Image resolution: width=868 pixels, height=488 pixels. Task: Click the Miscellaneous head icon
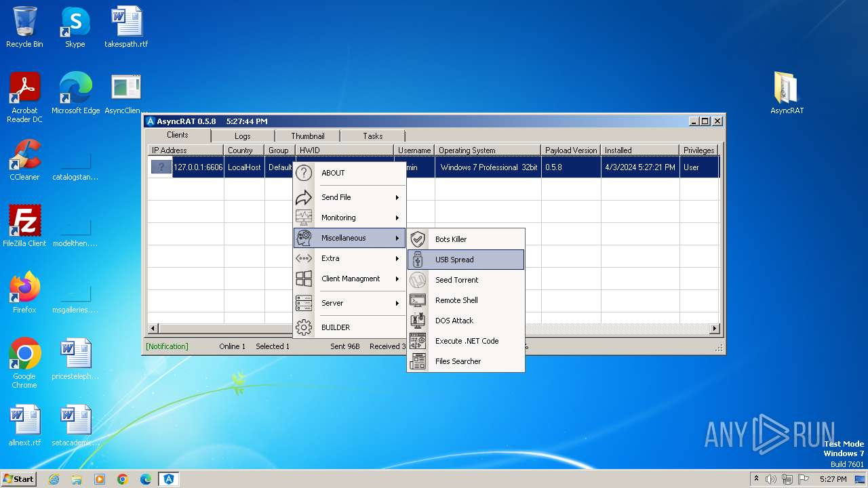[304, 238]
